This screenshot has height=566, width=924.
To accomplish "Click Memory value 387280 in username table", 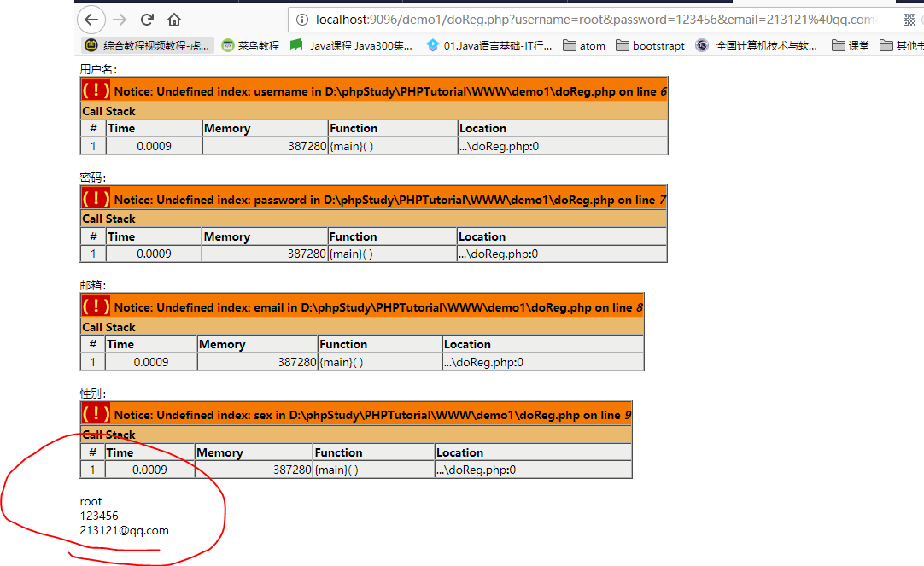I will click(x=307, y=146).
